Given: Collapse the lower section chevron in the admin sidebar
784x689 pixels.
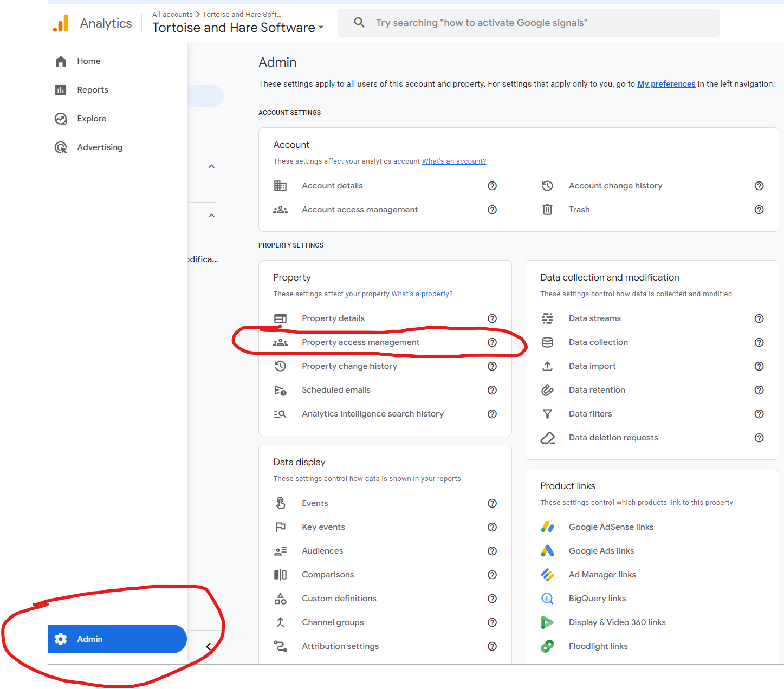Looking at the screenshot, I should 212,216.
